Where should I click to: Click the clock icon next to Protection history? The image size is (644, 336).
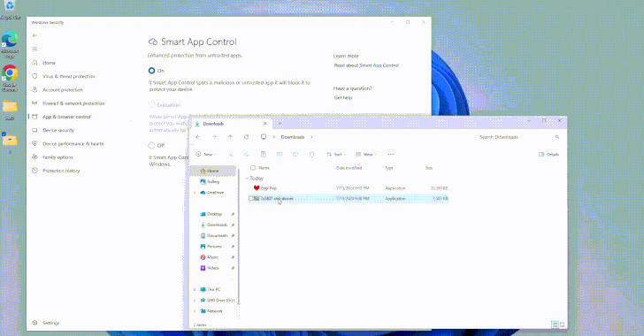click(34, 171)
